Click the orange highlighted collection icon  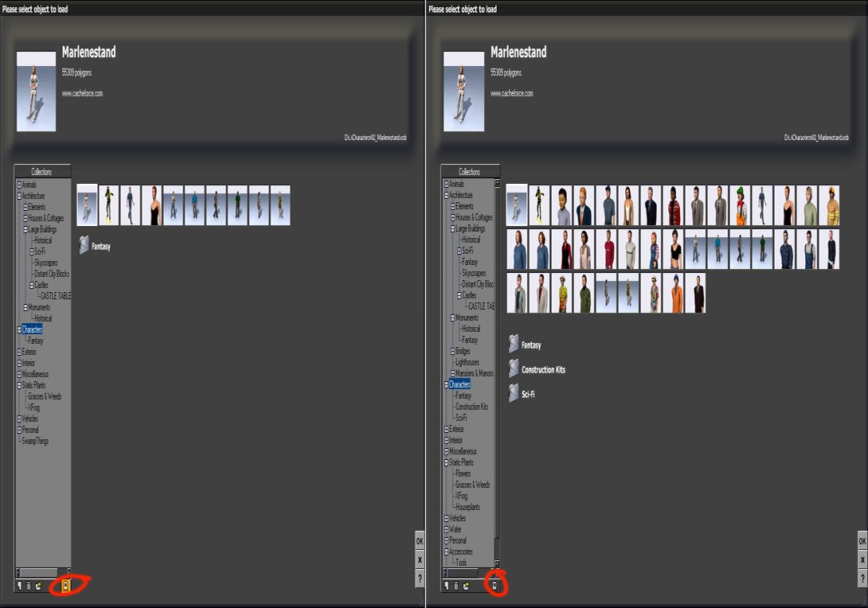(x=65, y=586)
